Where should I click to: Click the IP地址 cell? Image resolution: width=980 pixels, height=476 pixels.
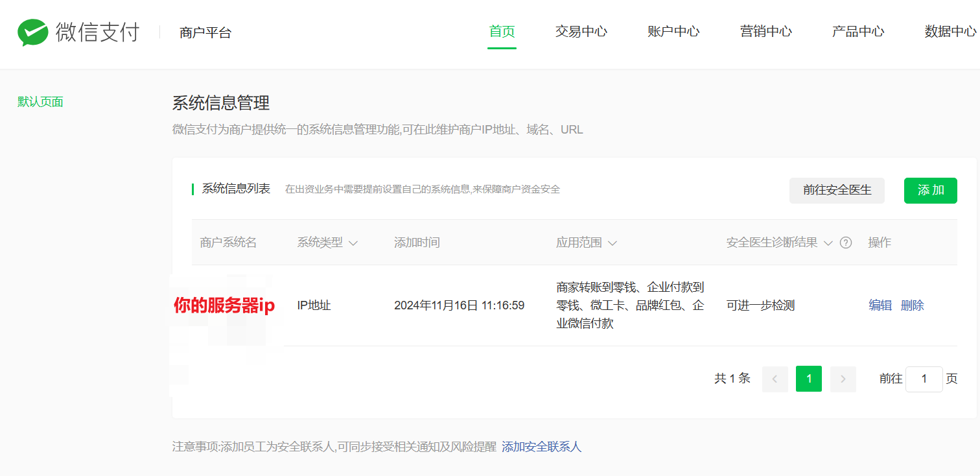click(x=314, y=305)
